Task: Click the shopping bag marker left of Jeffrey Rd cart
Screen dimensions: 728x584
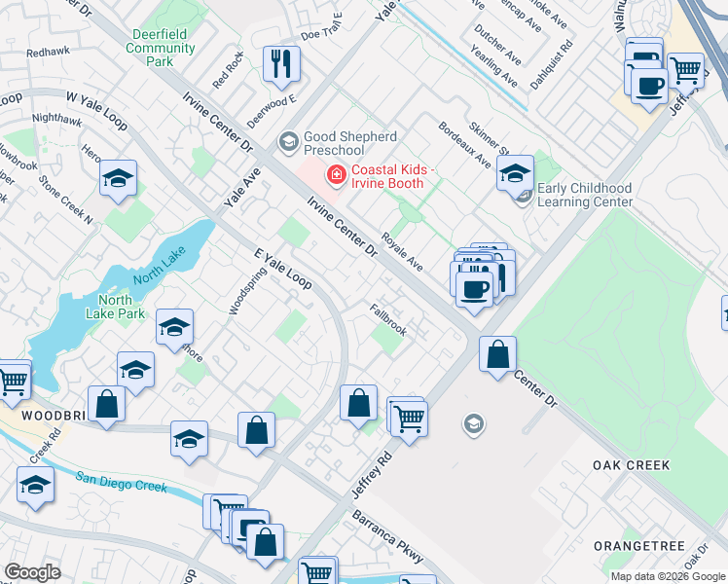Action: click(x=358, y=404)
